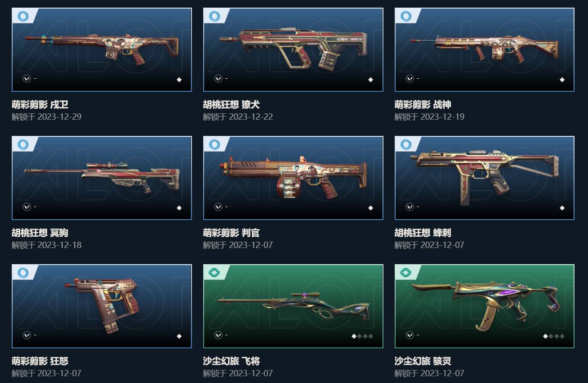
Task: Open the 沙尘幻旅 飞将 skin title
Action: click(x=231, y=361)
